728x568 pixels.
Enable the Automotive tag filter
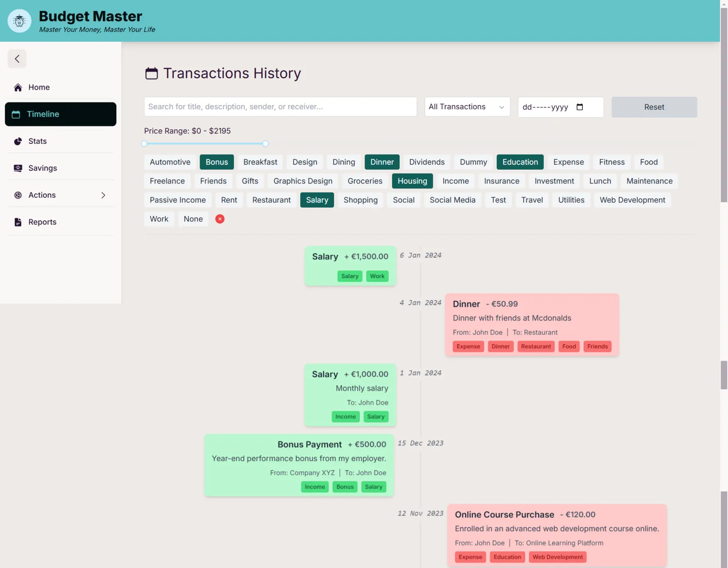[x=170, y=162]
